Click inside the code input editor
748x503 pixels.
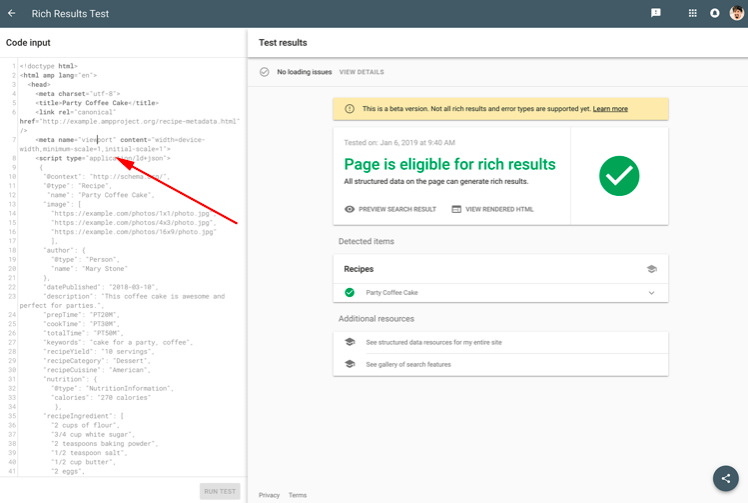coord(124,267)
